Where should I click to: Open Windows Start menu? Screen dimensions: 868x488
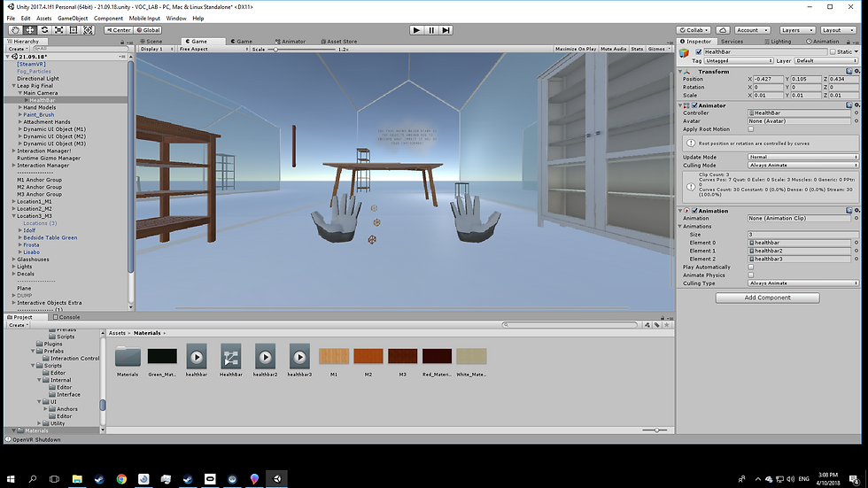pyautogui.click(x=11, y=478)
